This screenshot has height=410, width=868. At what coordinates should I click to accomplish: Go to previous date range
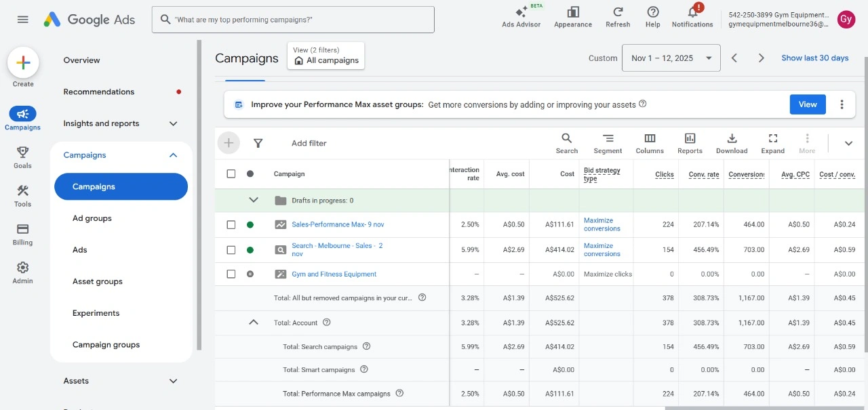[734, 58]
